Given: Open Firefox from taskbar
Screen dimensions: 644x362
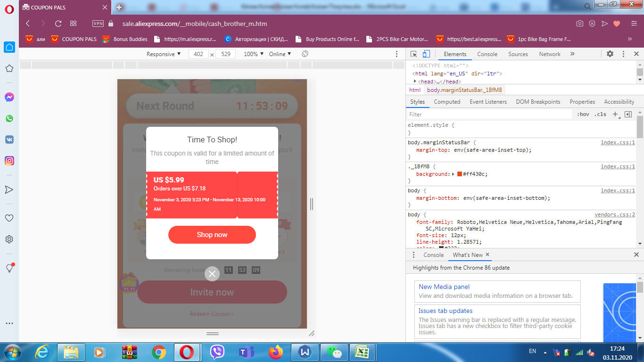Looking at the screenshot, I should pyautogui.click(x=275, y=352).
